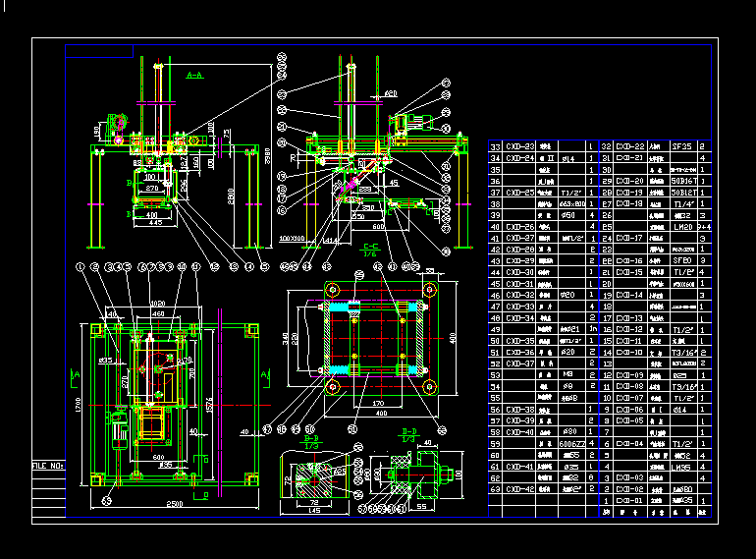Click the "2800" height dimension text
Image resolution: width=756 pixels, height=559 pixels.
tap(231, 196)
